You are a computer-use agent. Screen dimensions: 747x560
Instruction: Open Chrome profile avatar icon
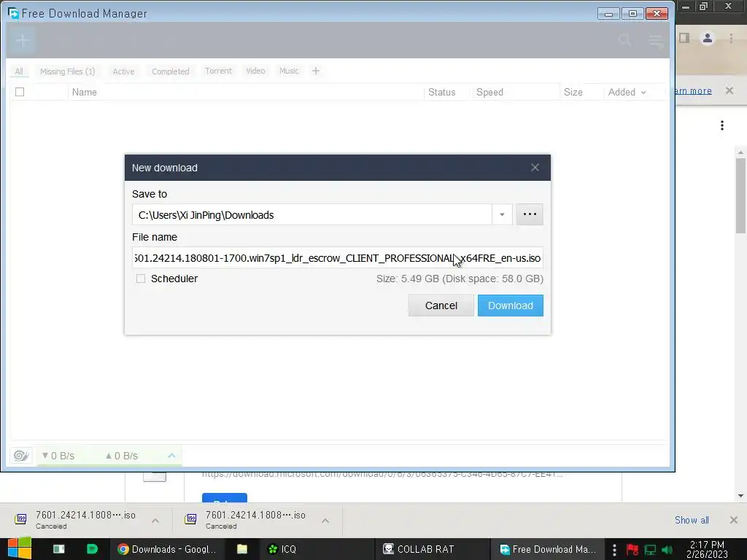tap(708, 38)
